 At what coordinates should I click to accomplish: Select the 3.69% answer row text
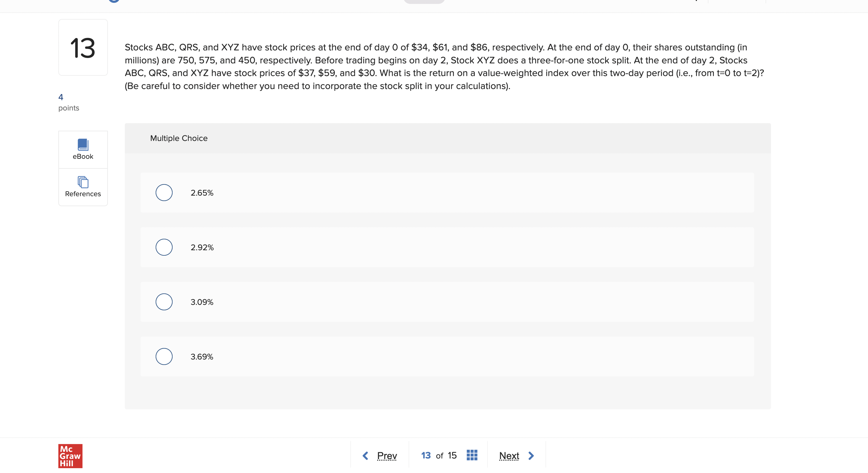(202, 356)
